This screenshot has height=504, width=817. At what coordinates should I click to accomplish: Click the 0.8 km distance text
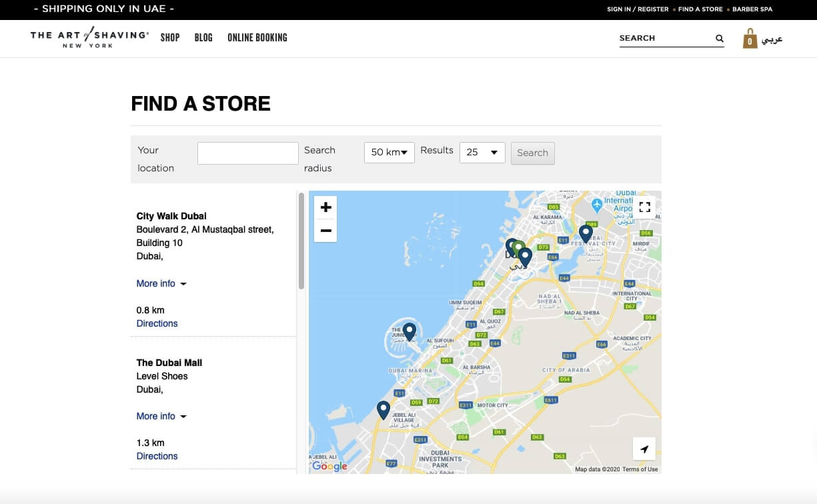point(150,310)
